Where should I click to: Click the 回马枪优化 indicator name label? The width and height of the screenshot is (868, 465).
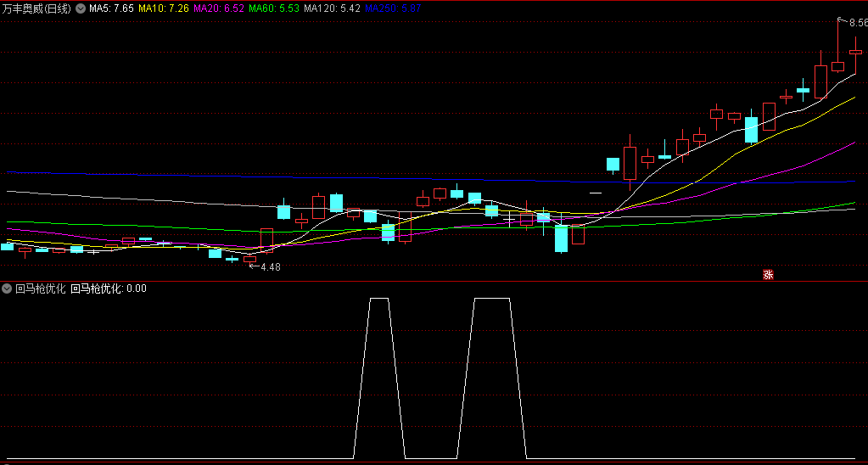coord(41,289)
